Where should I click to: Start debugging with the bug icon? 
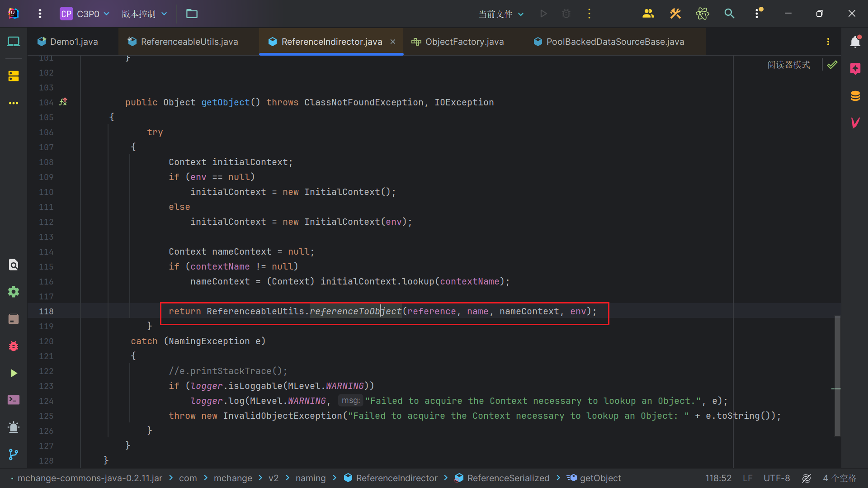pyautogui.click(x=566, y=14)
